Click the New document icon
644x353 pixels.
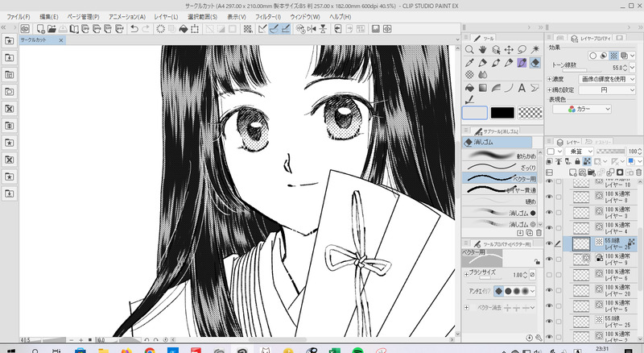pos(41,29)
